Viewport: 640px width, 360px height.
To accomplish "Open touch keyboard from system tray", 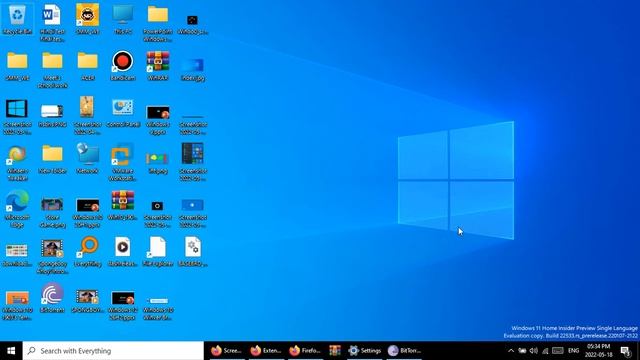I will tap(558, 351).
